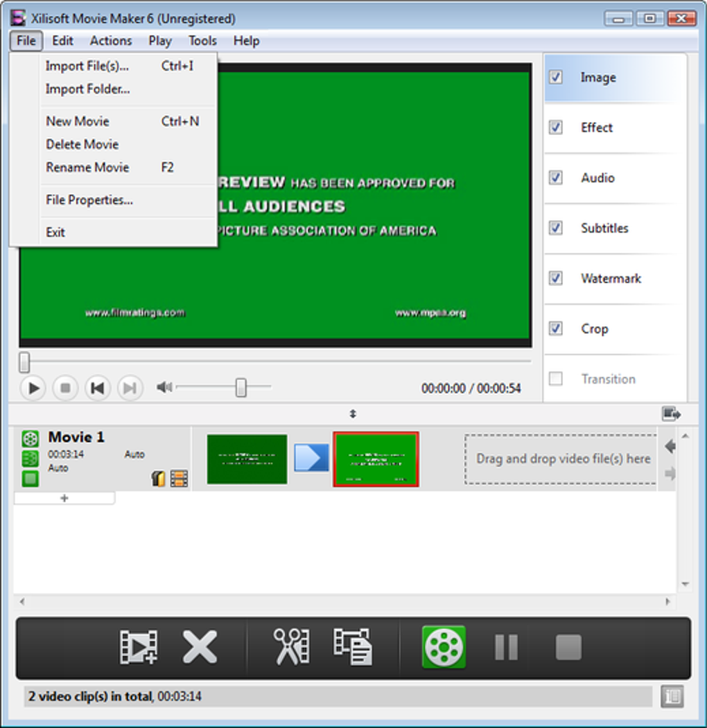Stop the preview playback
The image size is (707, 728).
pos(65,388)
